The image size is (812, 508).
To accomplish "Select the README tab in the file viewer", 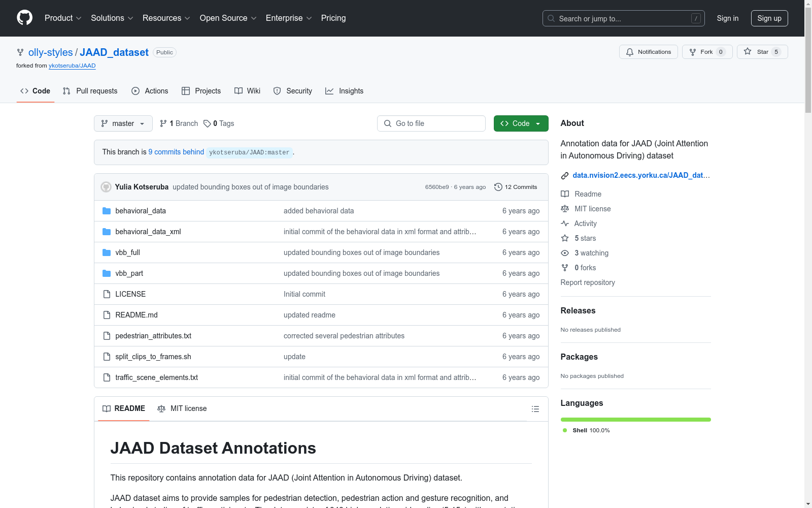I will coord(124,408).
